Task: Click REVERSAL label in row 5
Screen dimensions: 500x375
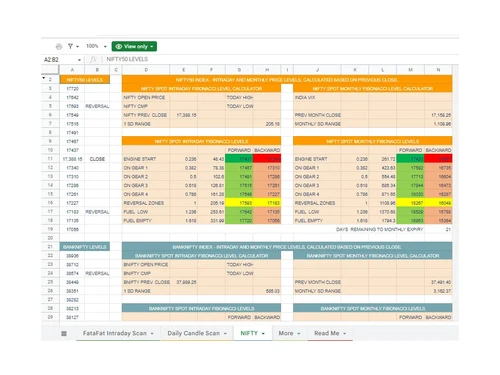Action: pyautogui.click(x=97, y=106)
